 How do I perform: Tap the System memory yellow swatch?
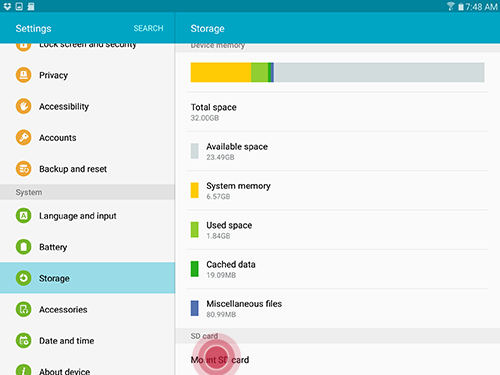(195, 190)
